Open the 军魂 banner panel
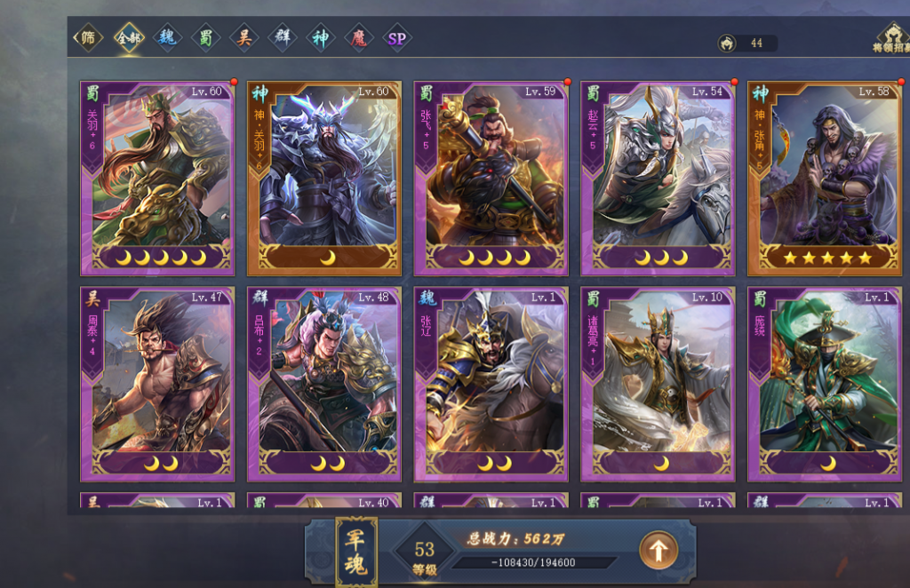This screenshot has width=910, height=588. (356, 552)
